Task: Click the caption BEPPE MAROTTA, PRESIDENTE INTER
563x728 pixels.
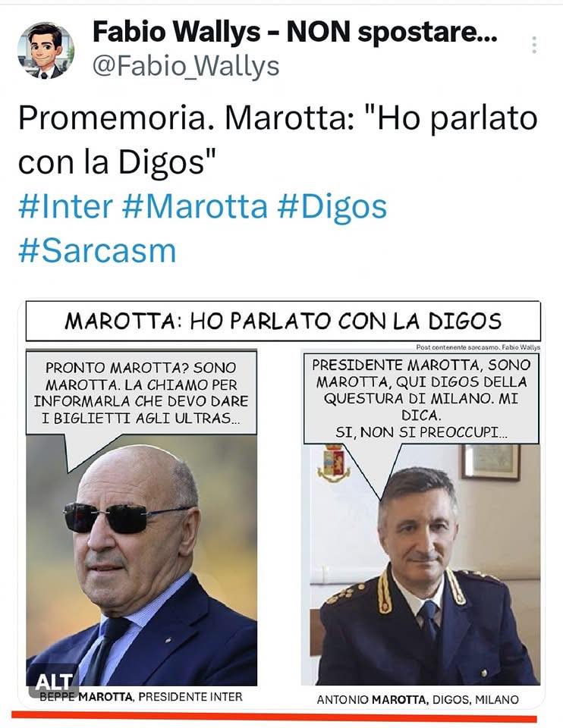Action: pyautogui.click(x=141, y=696)
